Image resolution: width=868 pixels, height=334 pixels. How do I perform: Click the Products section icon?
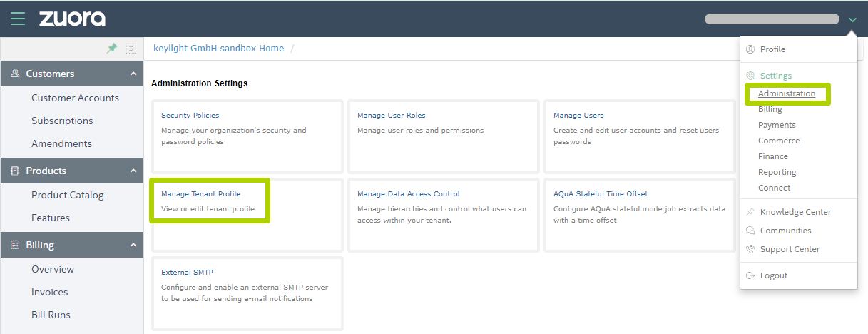pyautogui.click(x=16, y=171)
